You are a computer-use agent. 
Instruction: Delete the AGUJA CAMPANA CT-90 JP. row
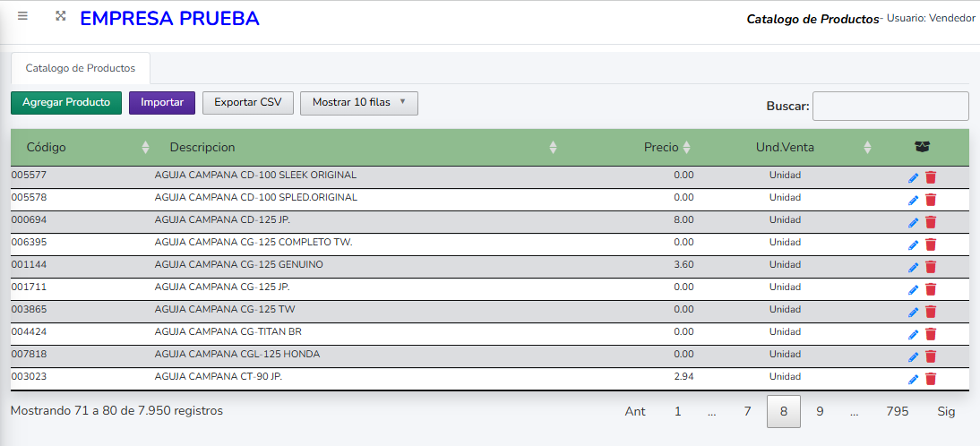pyautogui.click(x=931, y=379)
